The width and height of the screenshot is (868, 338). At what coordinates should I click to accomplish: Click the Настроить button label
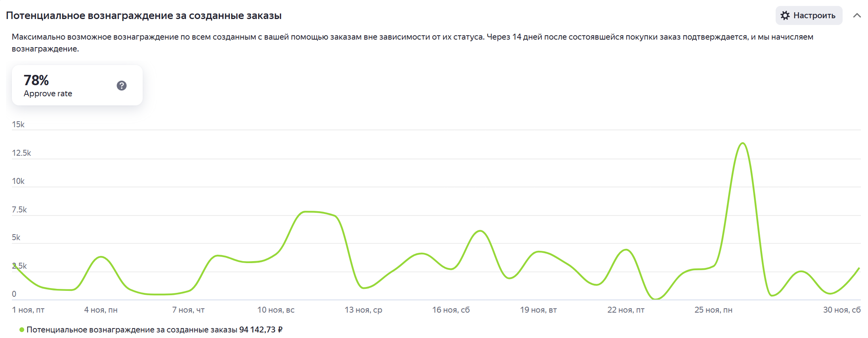point(814,15)
